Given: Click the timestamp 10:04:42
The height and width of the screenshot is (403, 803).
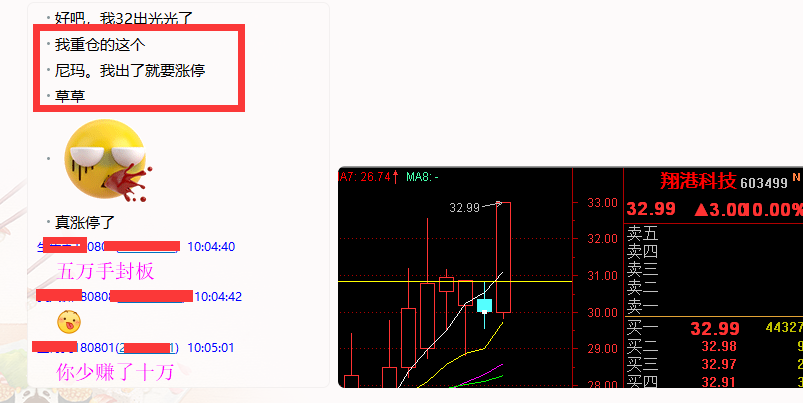Looking at the screenshot, I should pos(218,296).
